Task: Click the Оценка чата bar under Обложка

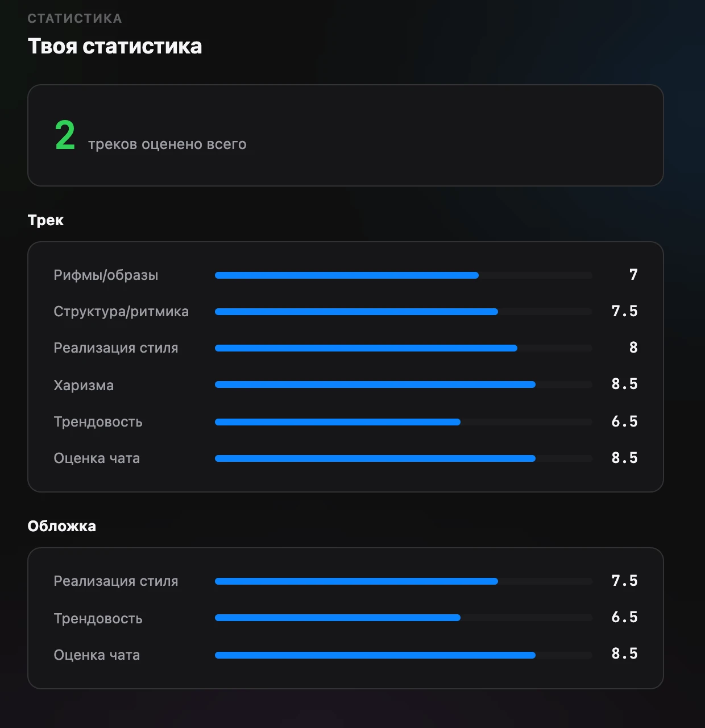Action: click(x=404, y=655)
